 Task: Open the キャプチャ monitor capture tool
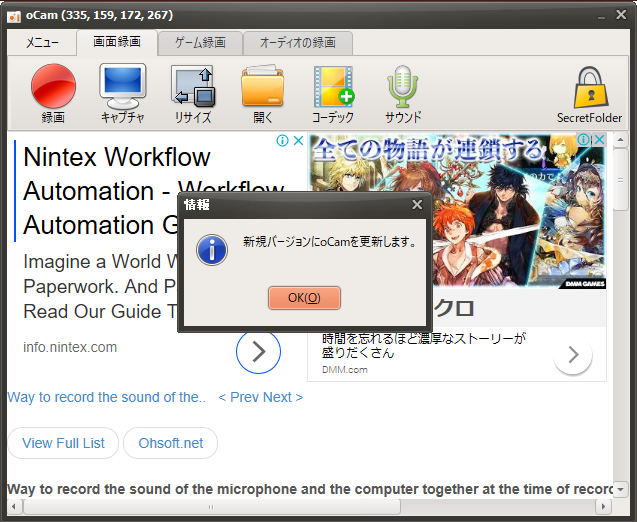click(123, 93)
